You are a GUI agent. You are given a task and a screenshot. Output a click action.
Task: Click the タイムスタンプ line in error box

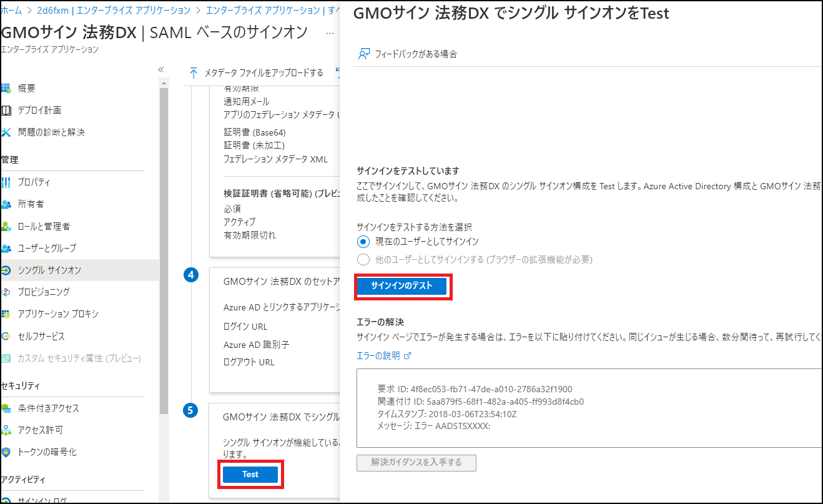coord(447,414)
